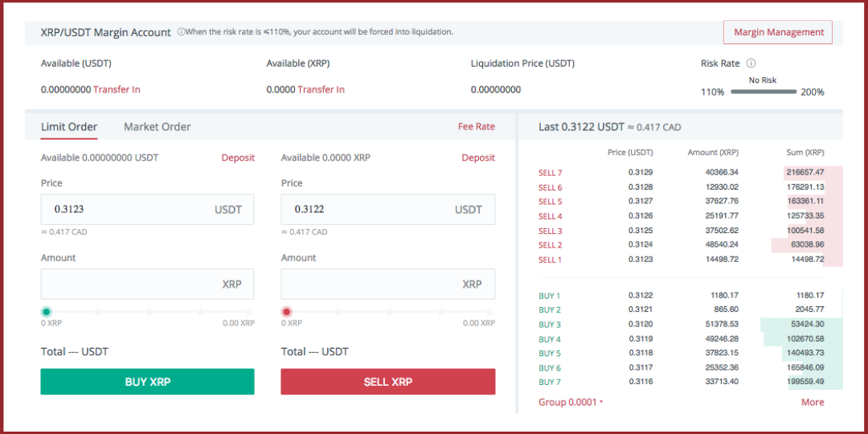Click info icon beside liquidation warning
The height and width of the screenshot is (434, 868).
[x=181, y=32]
